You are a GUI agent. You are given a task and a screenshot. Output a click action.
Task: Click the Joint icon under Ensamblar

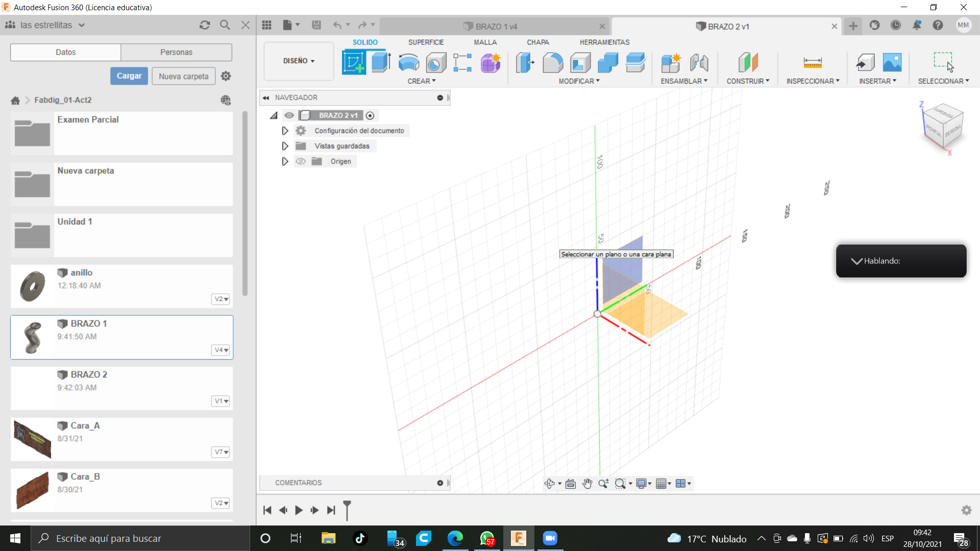pos(699,63)
